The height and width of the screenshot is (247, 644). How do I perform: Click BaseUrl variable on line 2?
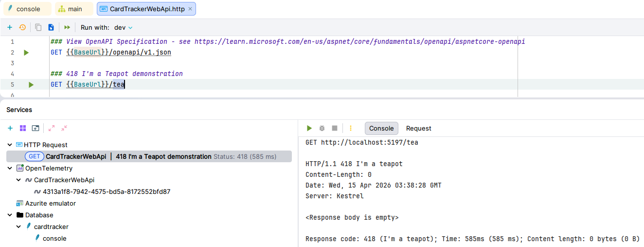tap(88, 52)
